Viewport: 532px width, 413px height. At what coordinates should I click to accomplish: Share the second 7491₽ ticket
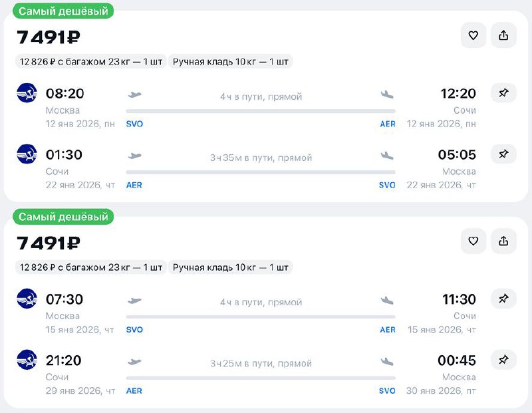(x=503, y=241)
